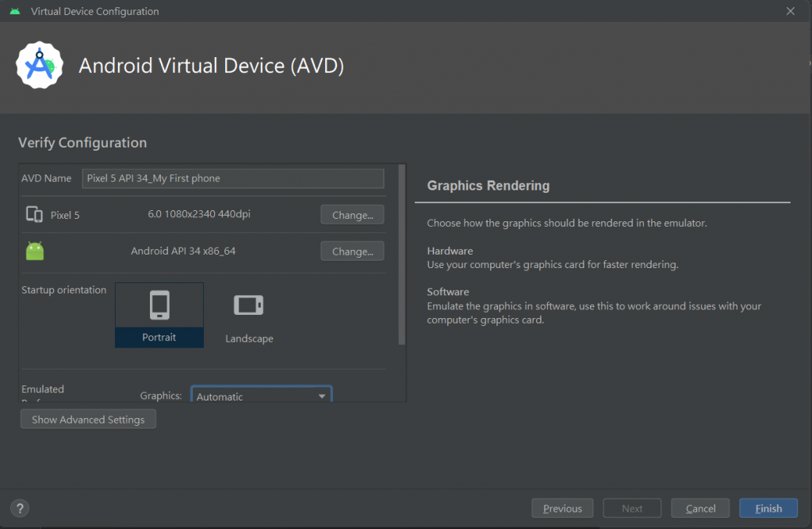Choose Portrait startup orientation
Viewport: 812px width, 529px height.
pos(159,337)
